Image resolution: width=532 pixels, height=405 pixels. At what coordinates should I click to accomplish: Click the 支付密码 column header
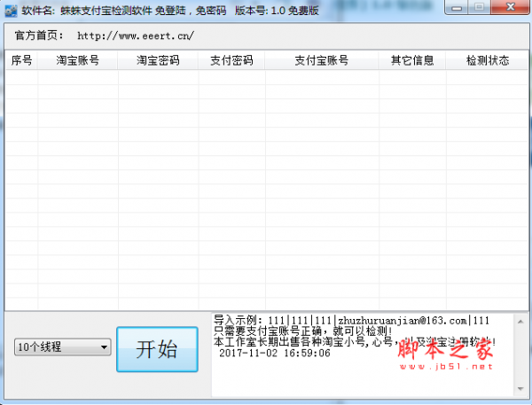[231, 60]
